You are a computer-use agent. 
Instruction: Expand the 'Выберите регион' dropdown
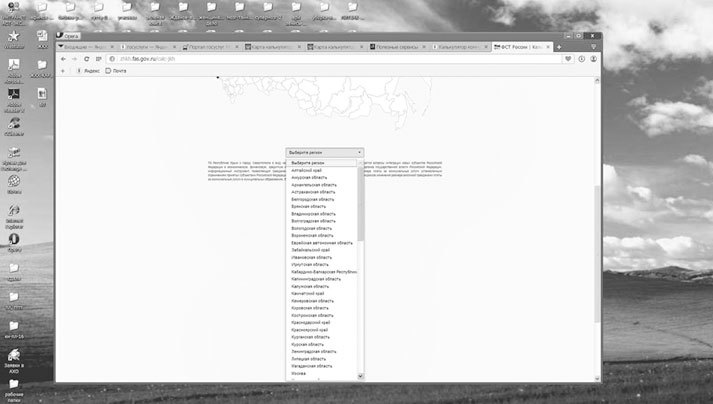pyautogui.click(x=325, y=153)
